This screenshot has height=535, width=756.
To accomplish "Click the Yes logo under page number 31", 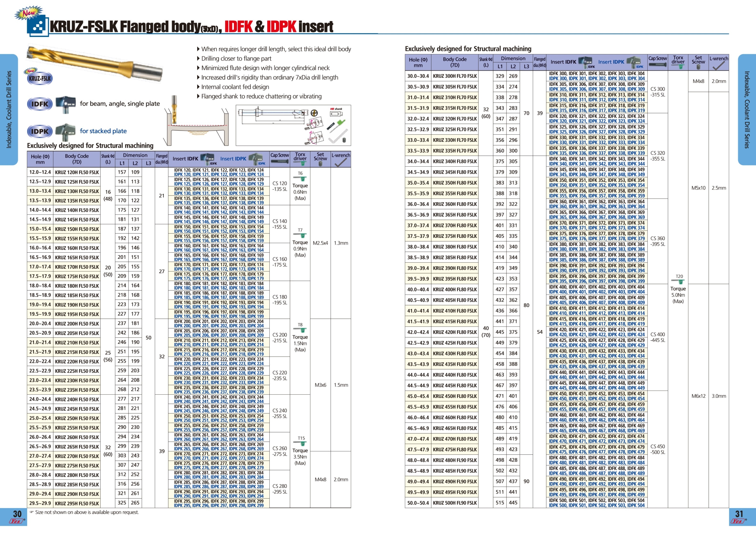I will point(739,521).
